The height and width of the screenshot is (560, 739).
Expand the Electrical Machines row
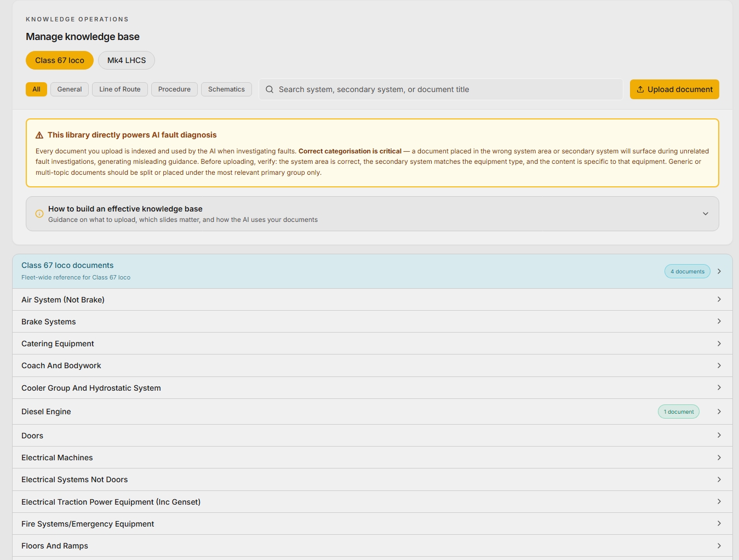point(373,458)
